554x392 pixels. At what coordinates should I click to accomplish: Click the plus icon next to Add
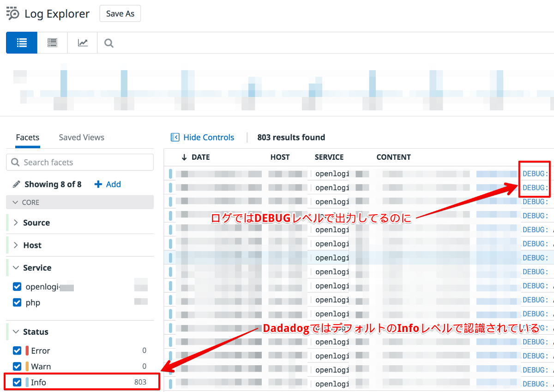98,184
